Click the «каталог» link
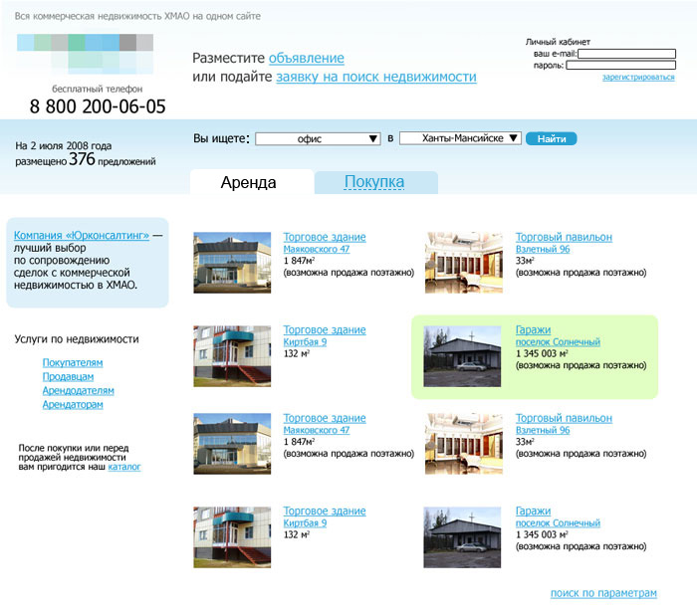The height and width of the screenshot is (616, 697). tap(124, 467)
